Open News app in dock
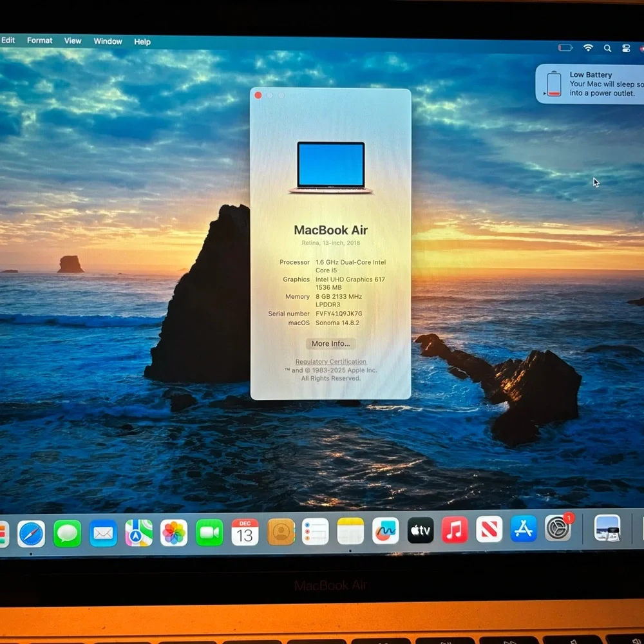This screenshot has width=644, height=644. coord(489,529)
